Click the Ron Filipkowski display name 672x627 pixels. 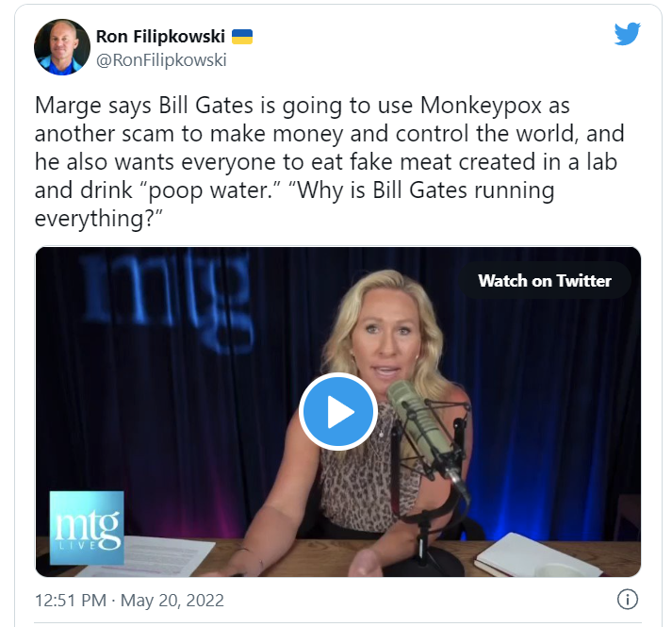(160, 37)
